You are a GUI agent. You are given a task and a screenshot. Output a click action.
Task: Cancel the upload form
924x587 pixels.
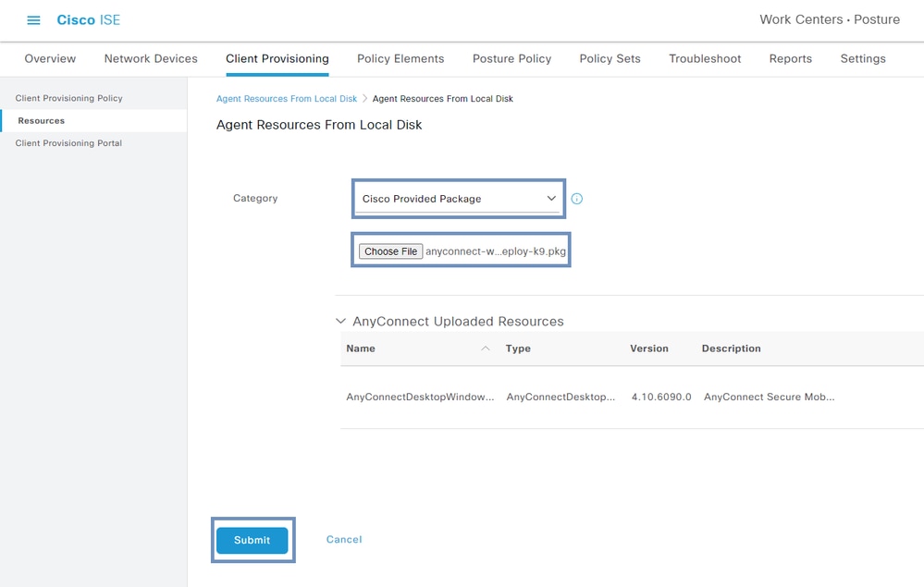click(x=344, y=539)
